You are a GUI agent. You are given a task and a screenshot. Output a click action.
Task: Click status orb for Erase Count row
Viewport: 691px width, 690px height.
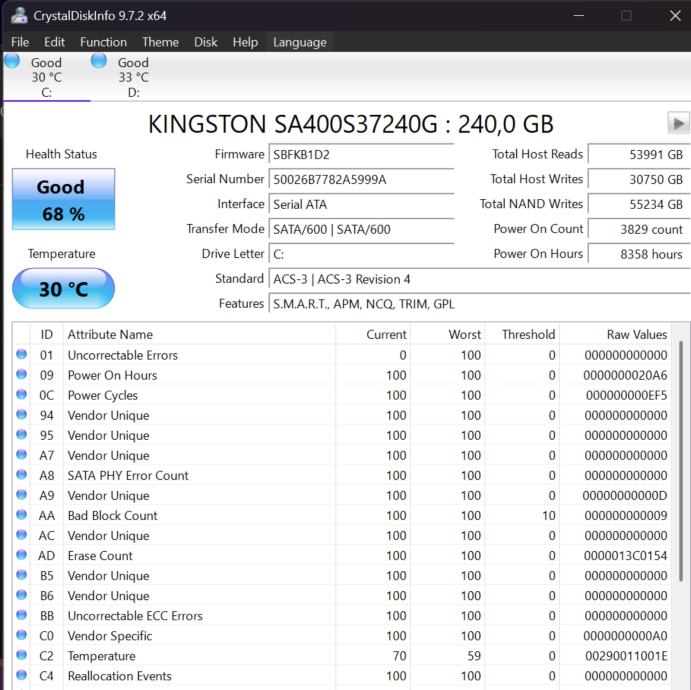[21, 555]
